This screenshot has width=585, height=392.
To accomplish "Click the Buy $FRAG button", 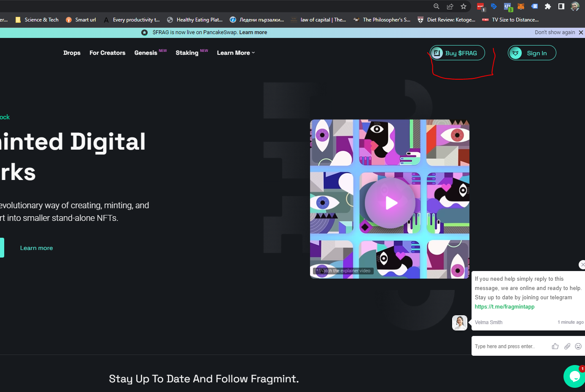I will click(x=457, y=53).
